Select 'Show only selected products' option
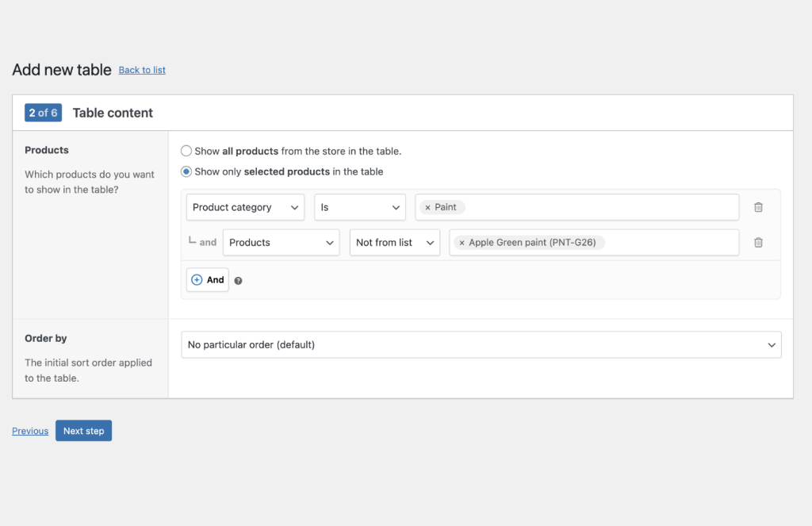This screenshot has width=812, height=526. click(x=186, y=171)
